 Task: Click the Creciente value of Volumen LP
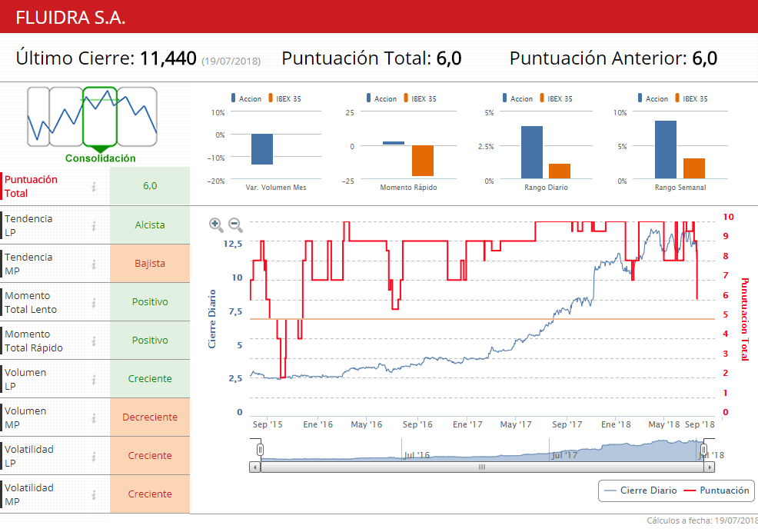tap(150, 379)
